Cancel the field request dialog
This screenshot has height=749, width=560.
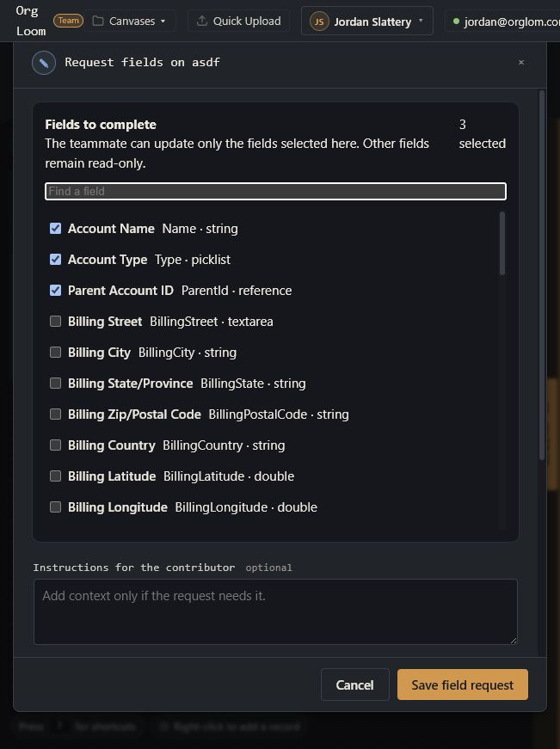coord(355,685)
